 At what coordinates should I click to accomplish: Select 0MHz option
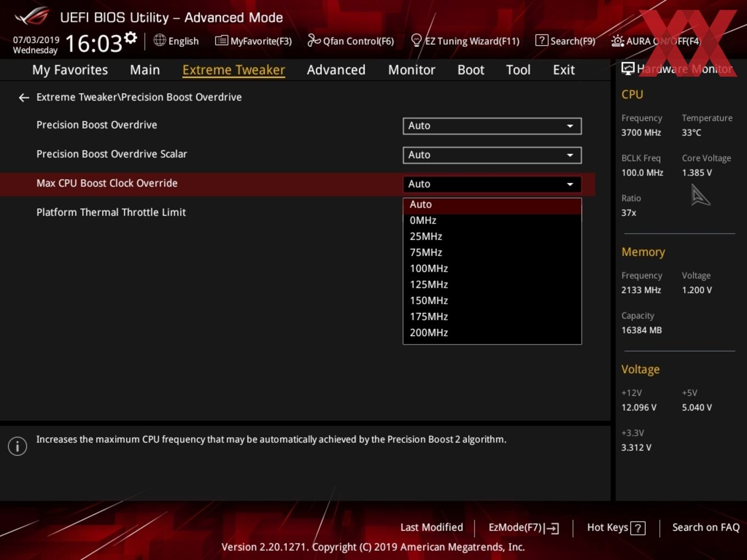point(492,221)
